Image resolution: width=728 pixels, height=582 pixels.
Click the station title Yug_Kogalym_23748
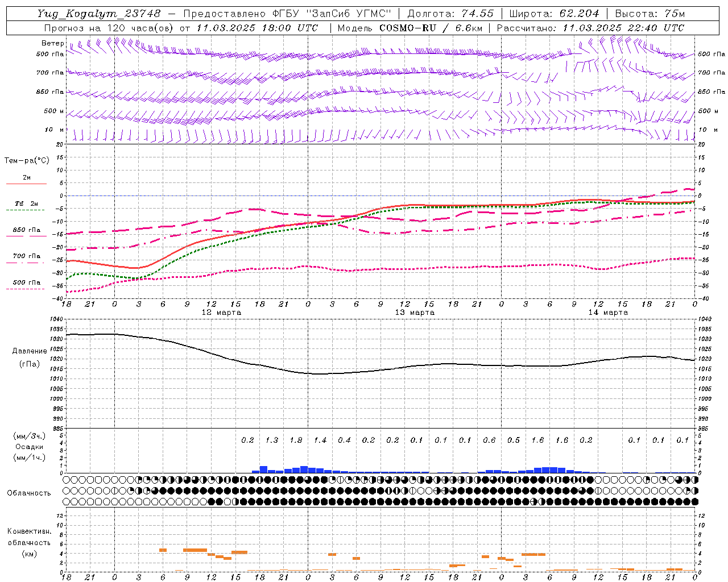click(x=99, y=14)
